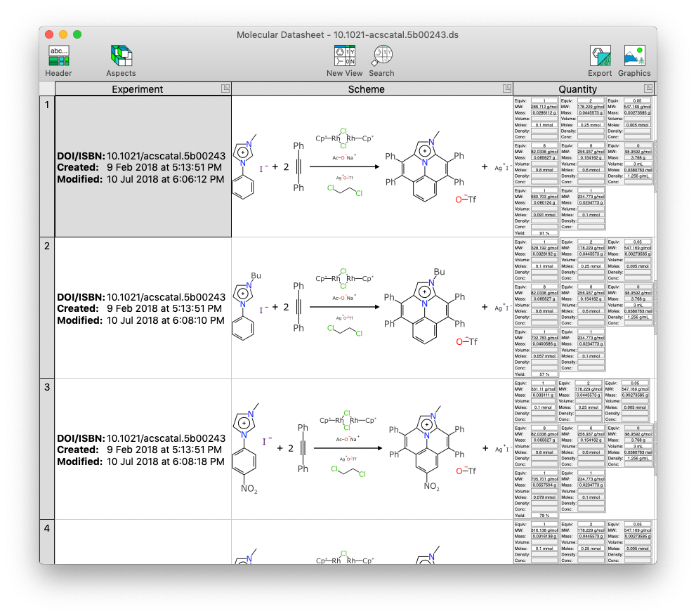Click layout icon in Scheme column header

tap(507, 89)
